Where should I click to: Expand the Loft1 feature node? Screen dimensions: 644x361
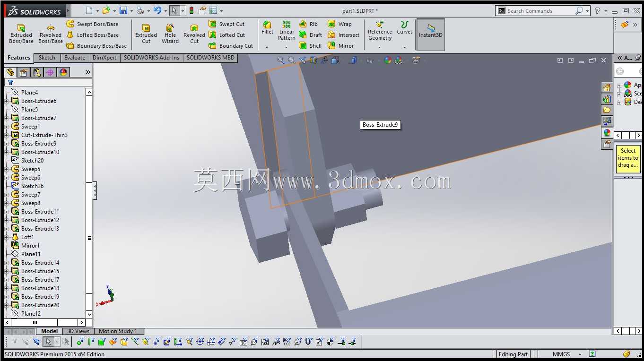(x=7, y=237)
